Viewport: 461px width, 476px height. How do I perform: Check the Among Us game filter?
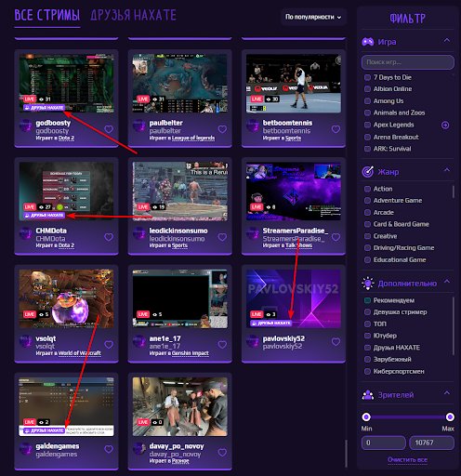[x=367, y=101]
